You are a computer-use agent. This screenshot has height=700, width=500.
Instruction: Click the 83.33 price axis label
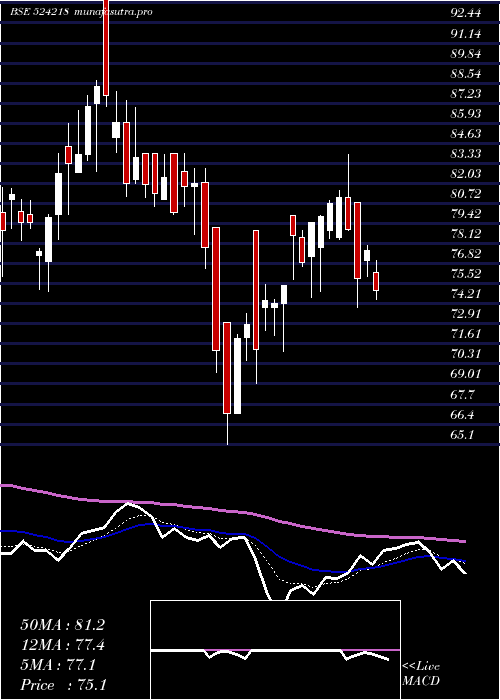pos(466,154)
